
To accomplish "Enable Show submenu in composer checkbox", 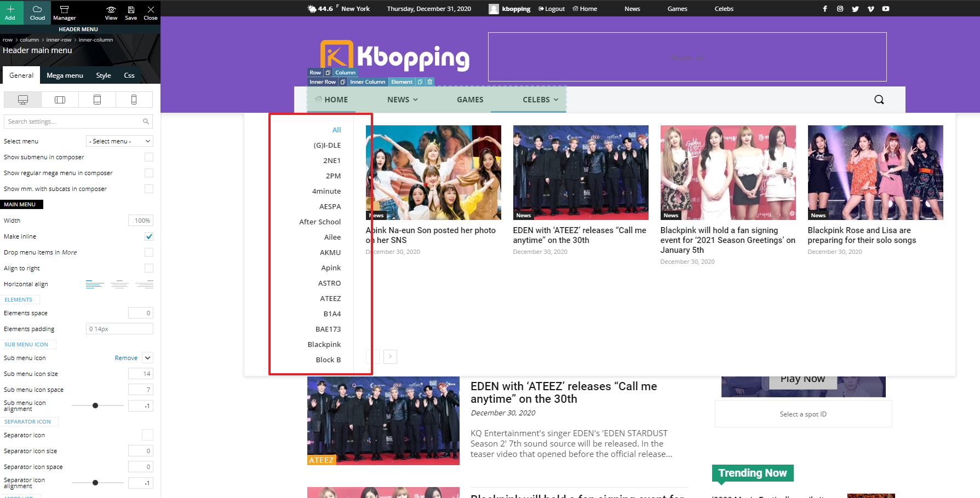I will click(149, 157).
